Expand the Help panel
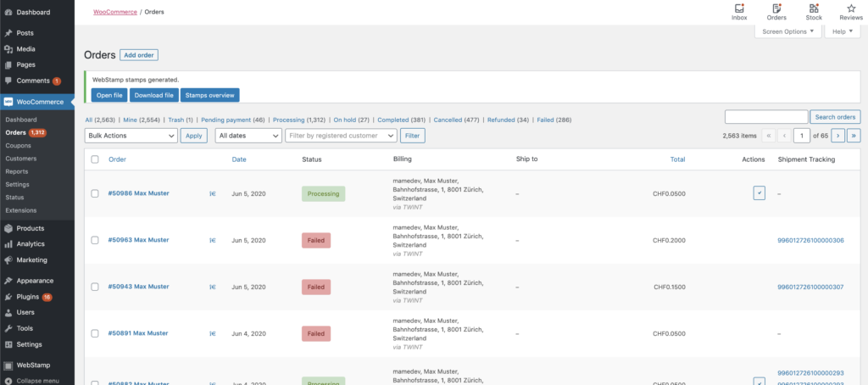This screenshot has width=868, height=385. pos(843,31)
